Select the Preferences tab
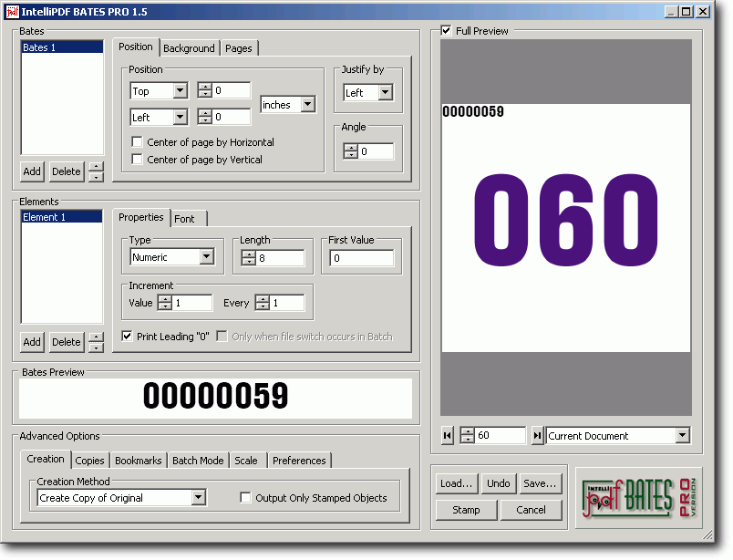 pyautogui.click(x=299, y=461)
